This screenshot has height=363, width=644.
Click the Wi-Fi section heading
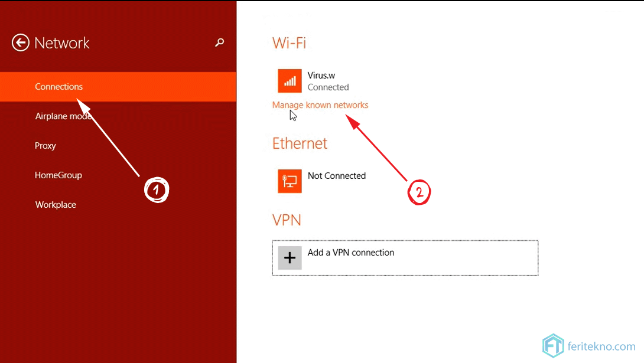click(x=289, y=42)
